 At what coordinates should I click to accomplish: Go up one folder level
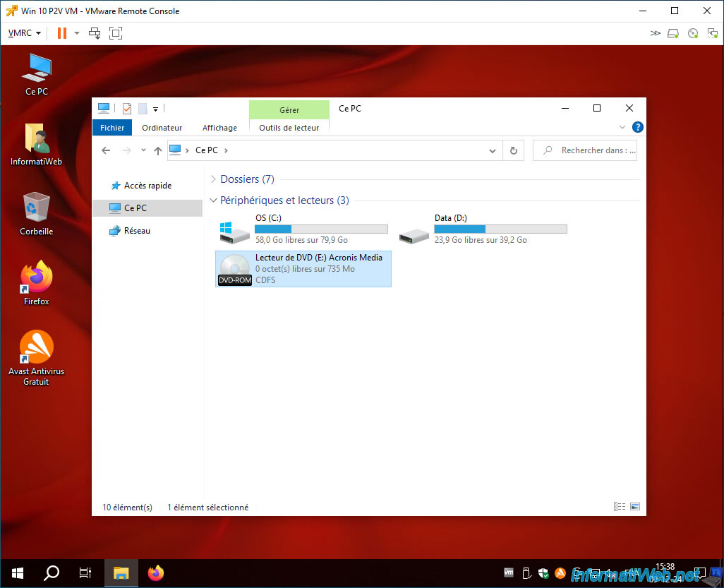click(x=158, y=150)
